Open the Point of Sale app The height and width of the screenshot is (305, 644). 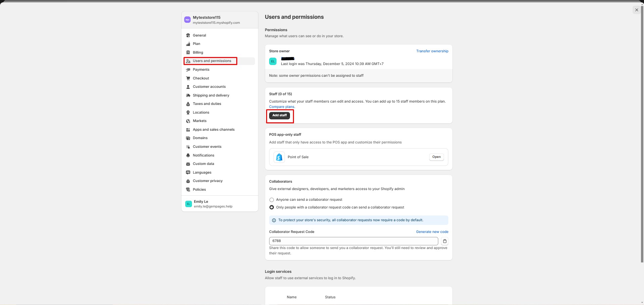[x=436, y=157]
